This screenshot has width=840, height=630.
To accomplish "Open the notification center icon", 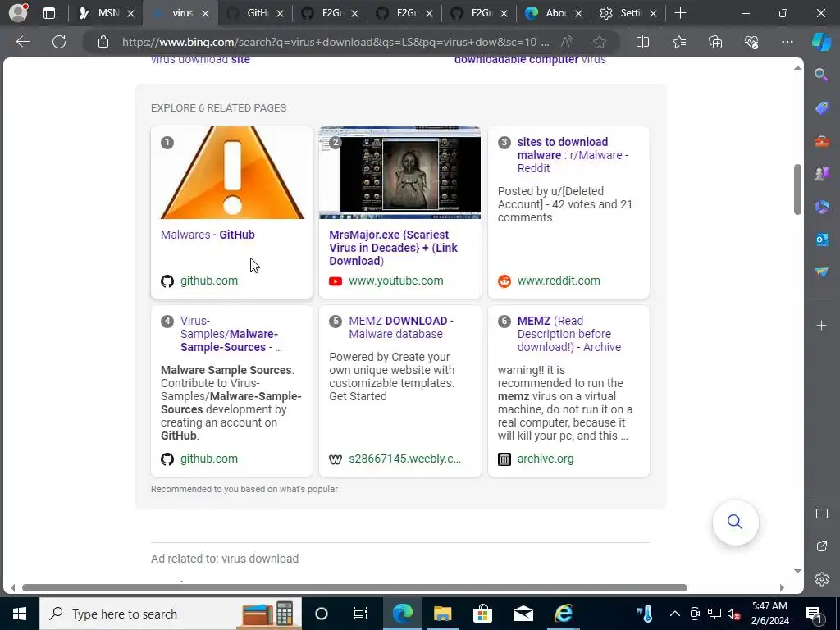I will pyautogui.click(x=814, y=614).
